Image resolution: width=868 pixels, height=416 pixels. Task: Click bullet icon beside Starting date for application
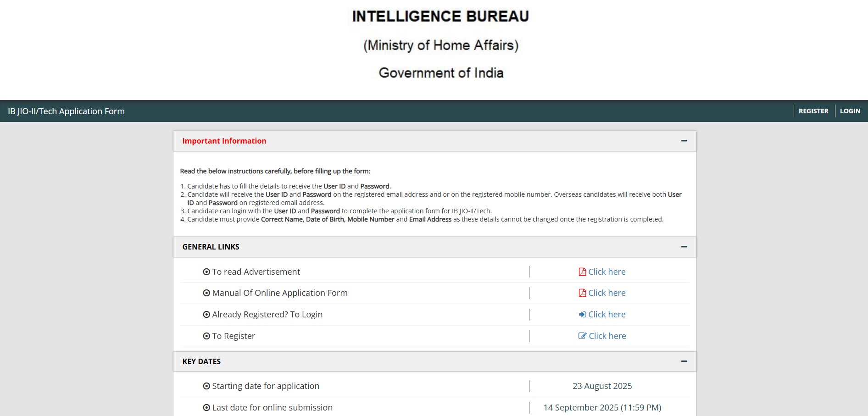pos(206,386)
